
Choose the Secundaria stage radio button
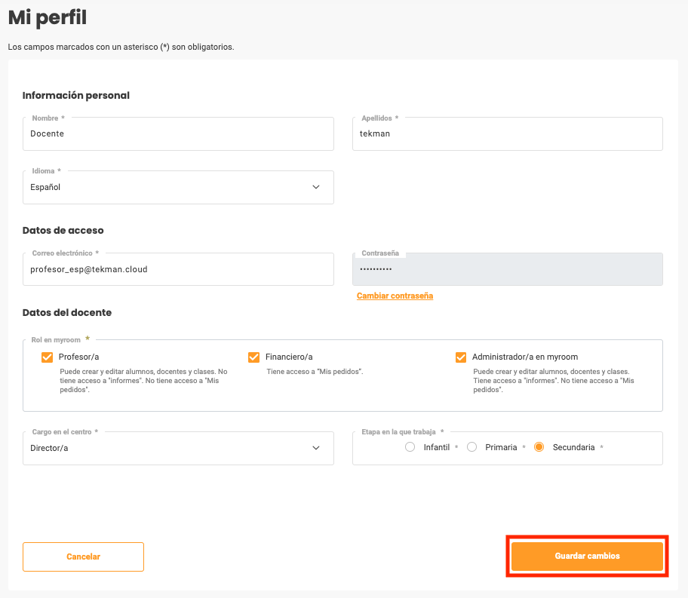[x=539, y=447]
